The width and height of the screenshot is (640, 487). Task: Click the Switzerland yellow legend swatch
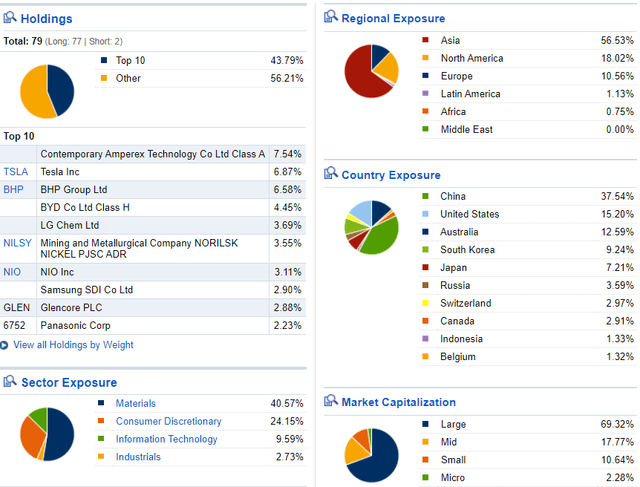pyautogui.click(x=425, y=303)
